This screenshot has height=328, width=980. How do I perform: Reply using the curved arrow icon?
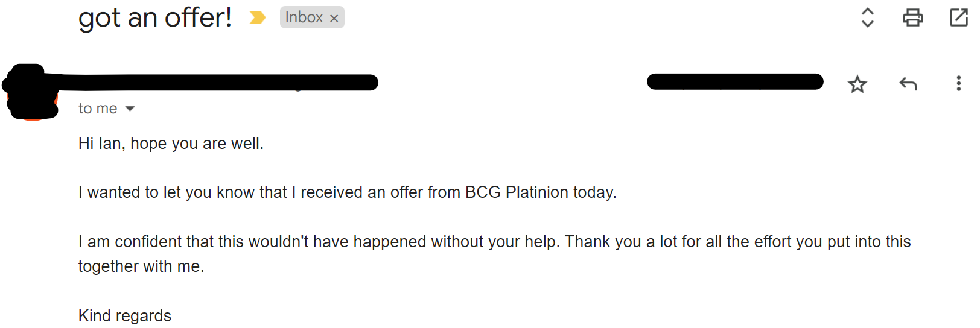tap(908, 84)
